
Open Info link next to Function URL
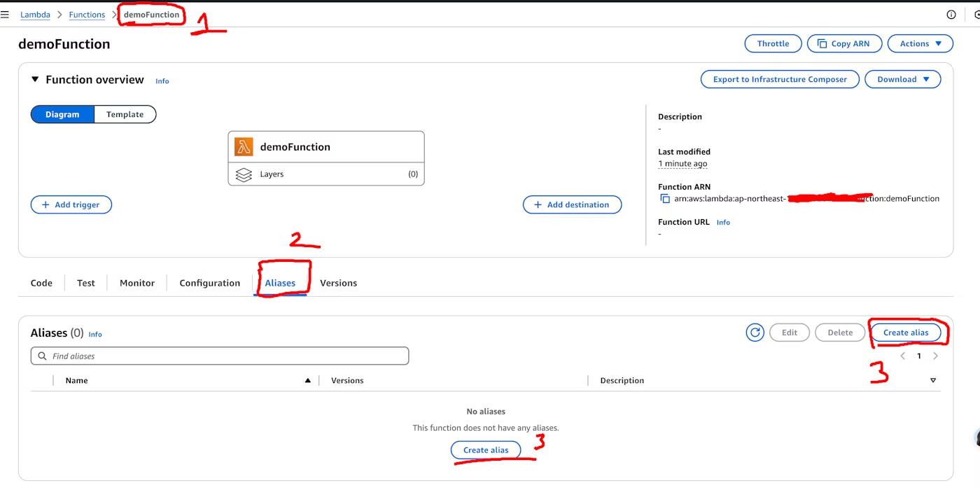[x=723, y=223]
